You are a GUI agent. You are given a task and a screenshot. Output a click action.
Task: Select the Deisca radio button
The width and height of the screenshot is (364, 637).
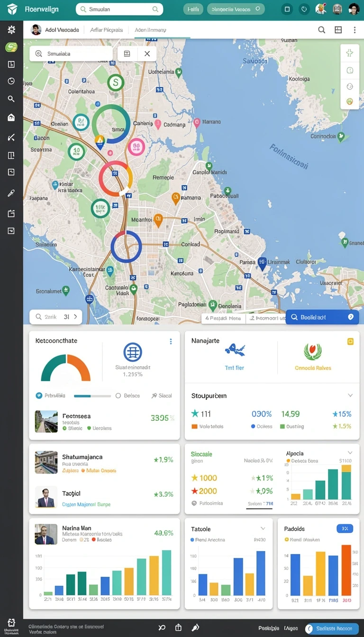(x=118, y=395)
